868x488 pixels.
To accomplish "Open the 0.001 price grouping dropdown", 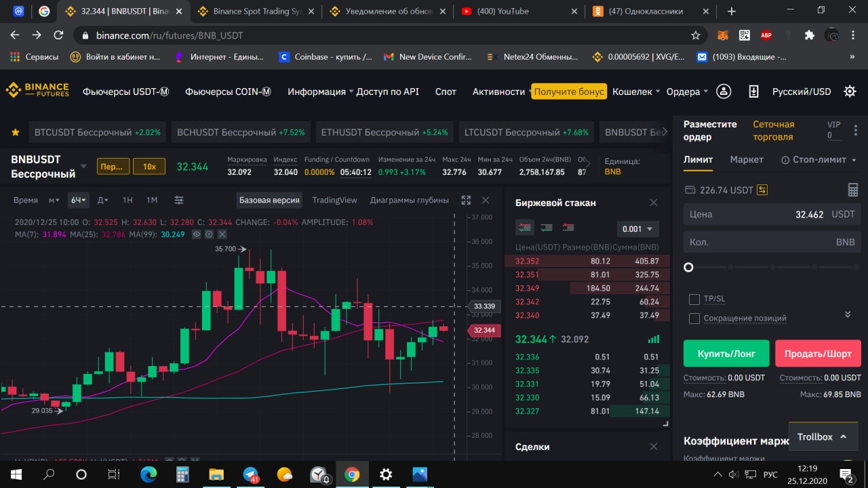I will (x=638, y=228).
